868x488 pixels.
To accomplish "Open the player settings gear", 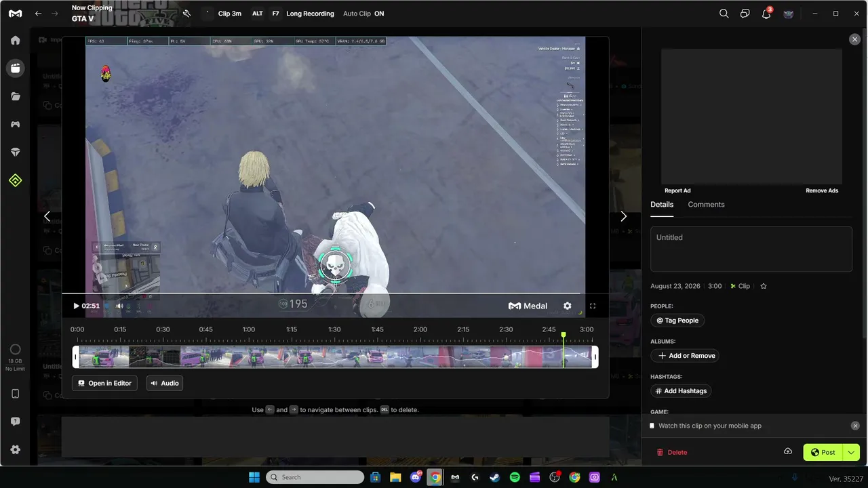I will (x=568, y=306).
